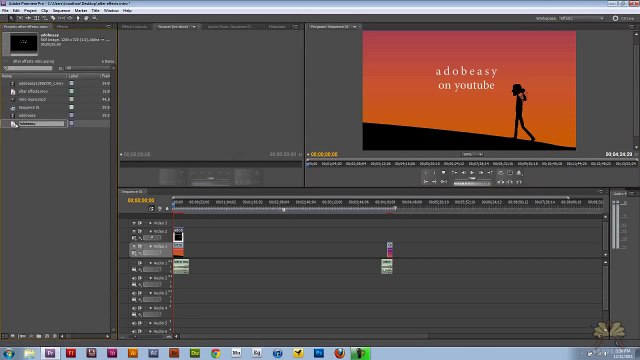Mute the Audio 5 track speaker

coord(134,323)
